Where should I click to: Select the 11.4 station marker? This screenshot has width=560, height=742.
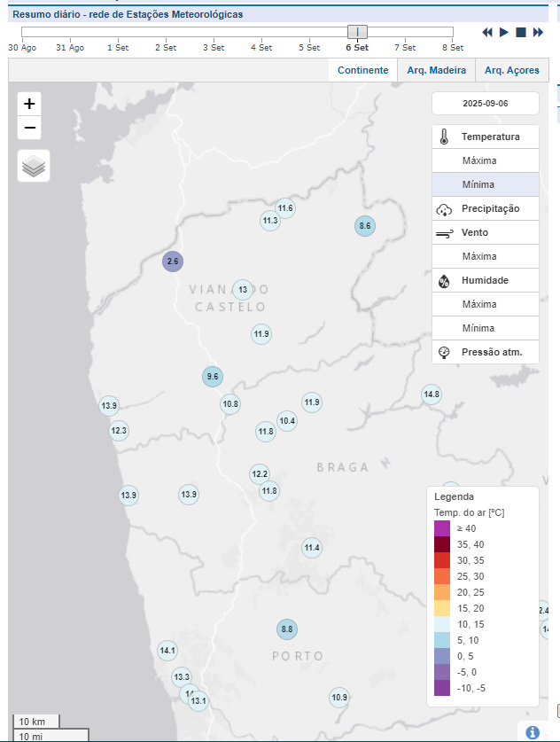[312, 548]
